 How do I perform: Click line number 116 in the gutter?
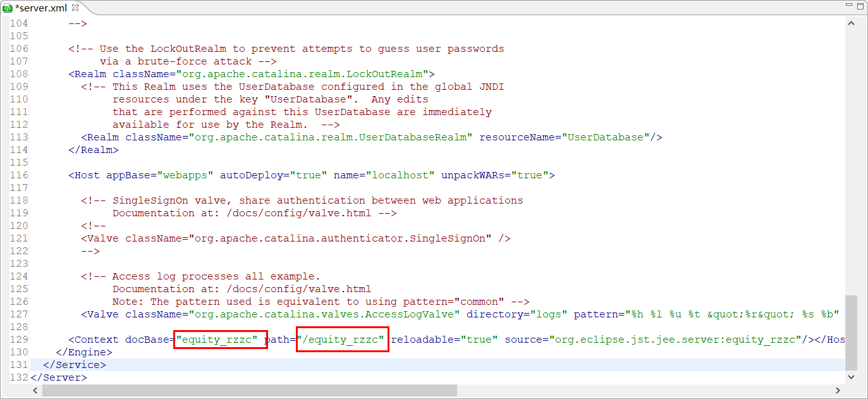[19, 175]
